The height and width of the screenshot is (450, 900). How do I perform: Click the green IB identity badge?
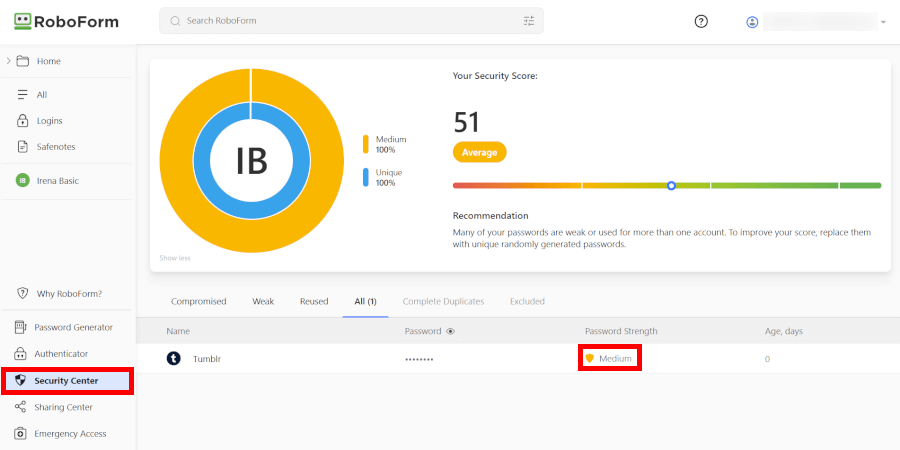(22, 180)
